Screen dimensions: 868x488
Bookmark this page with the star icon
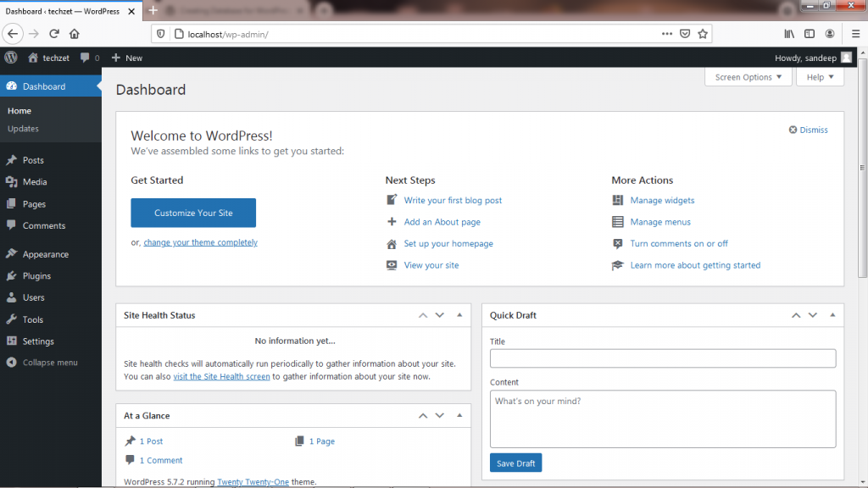pyautogui.click(x=703, y=34)
